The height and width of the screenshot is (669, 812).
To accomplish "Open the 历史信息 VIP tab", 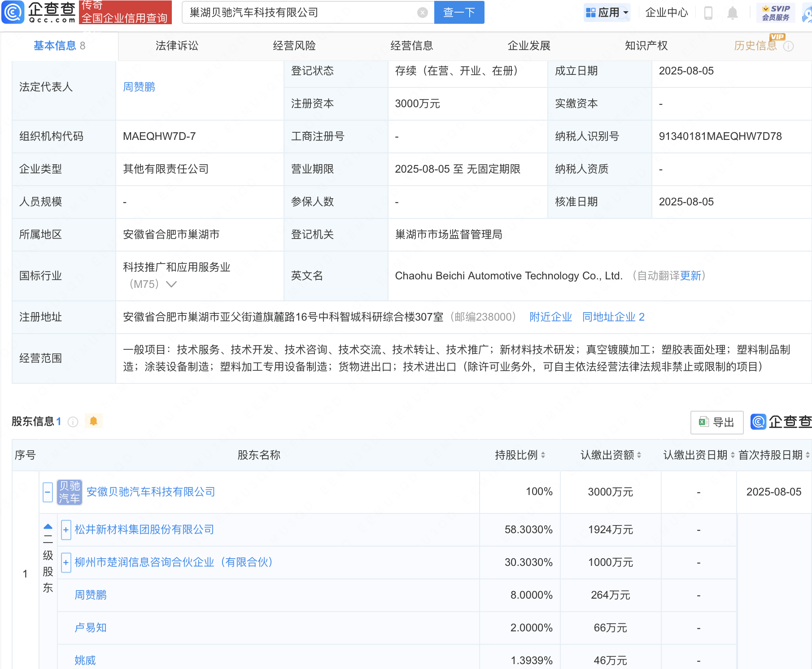I will tap(755, 46).
